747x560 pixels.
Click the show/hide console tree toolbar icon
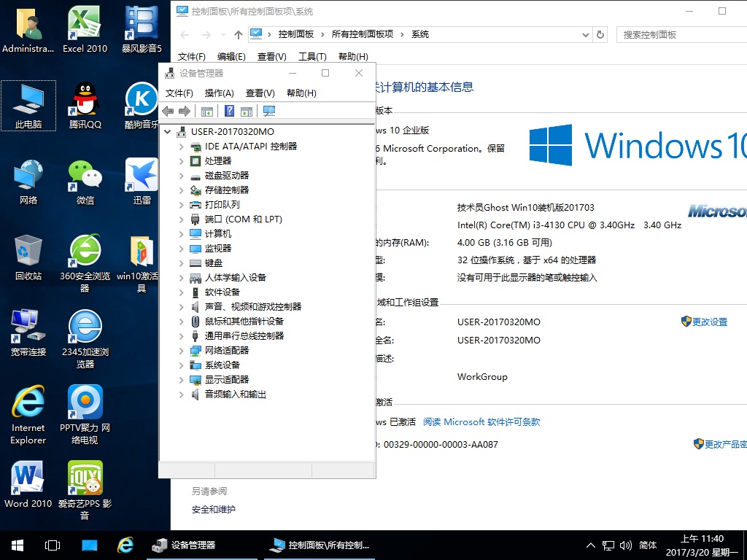pyautogui.click(x=206, y=112)
